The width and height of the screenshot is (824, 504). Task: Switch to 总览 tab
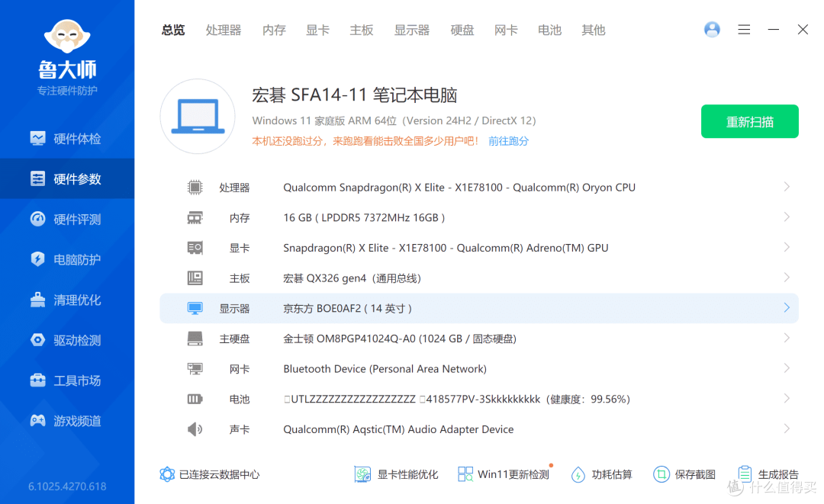tap(173, 30)
